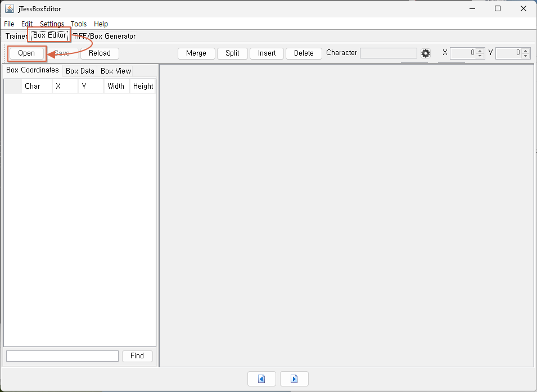Click the Split button
This screenshot has width=537, height=392.
tap(232, 53)
